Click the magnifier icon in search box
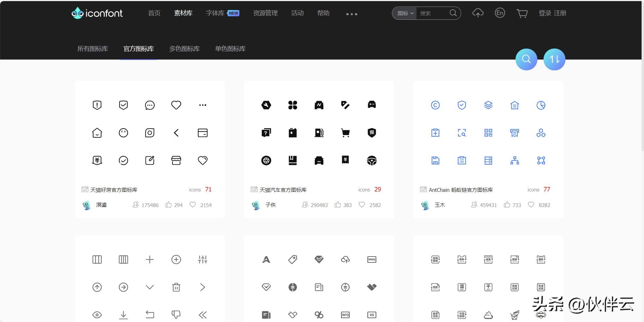The image size is (644, 322). [x=453, y=13]
